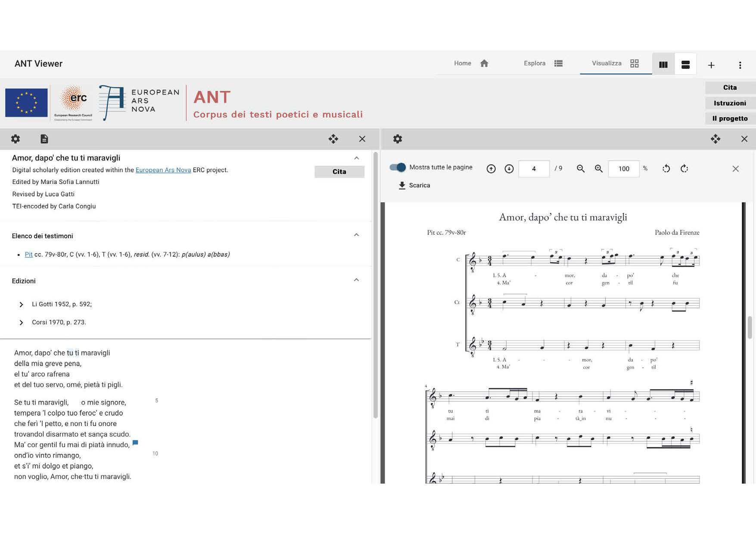Collapse the 'Elenco dei testimoni' section
The width and height of the screenshot is (756, 534).
pos(356,235)
